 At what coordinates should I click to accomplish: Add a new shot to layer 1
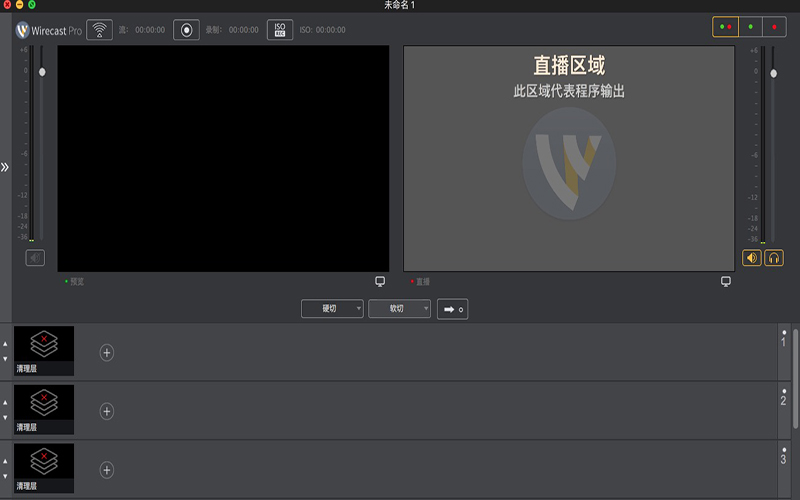107,353
